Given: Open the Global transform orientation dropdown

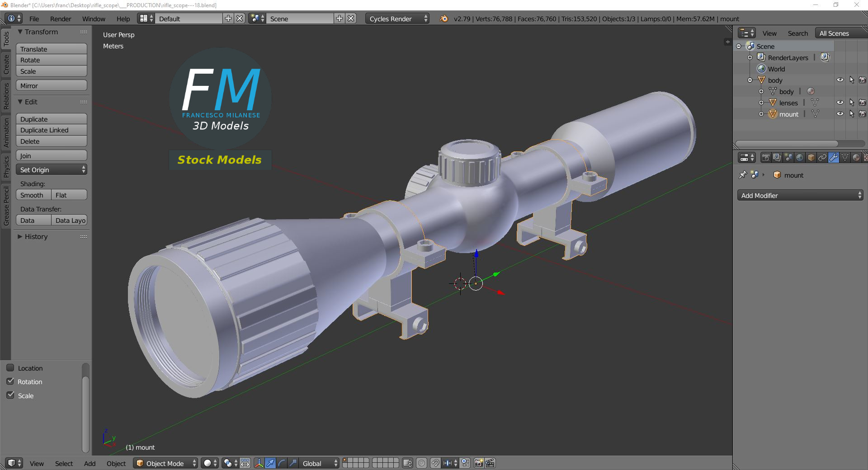Looking at the screenshot, I should [318, 463].
